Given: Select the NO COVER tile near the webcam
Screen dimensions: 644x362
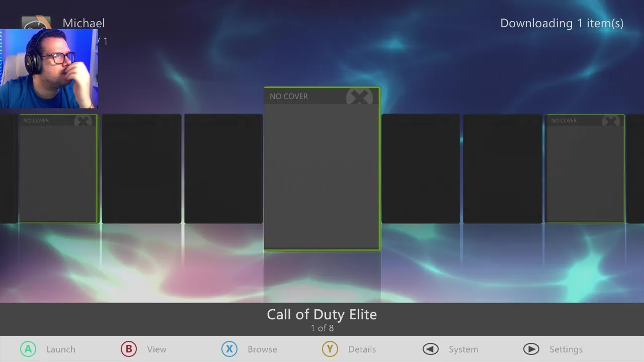Looking at the screenshot, I should [58, 168].
